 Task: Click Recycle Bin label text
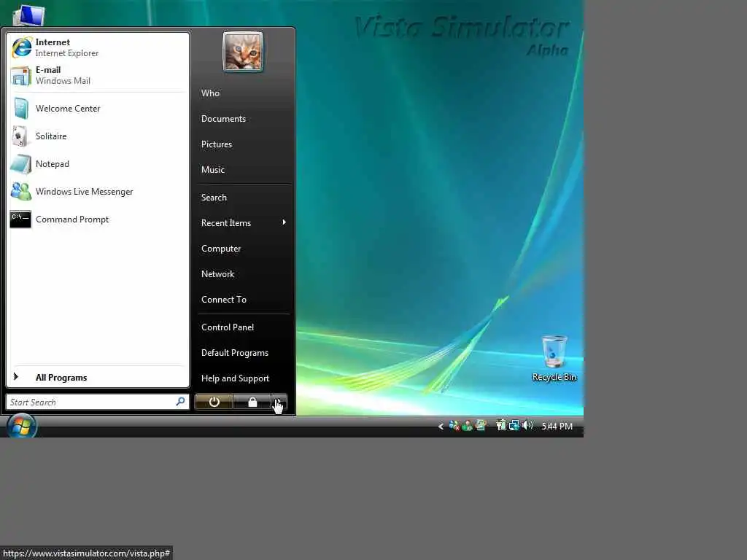click(554, 377)
